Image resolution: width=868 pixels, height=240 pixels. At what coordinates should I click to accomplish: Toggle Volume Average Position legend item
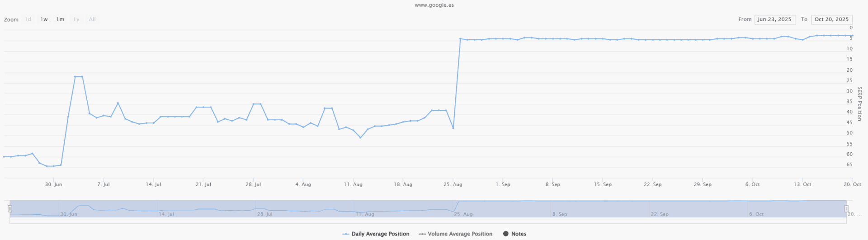coord(455,234)
